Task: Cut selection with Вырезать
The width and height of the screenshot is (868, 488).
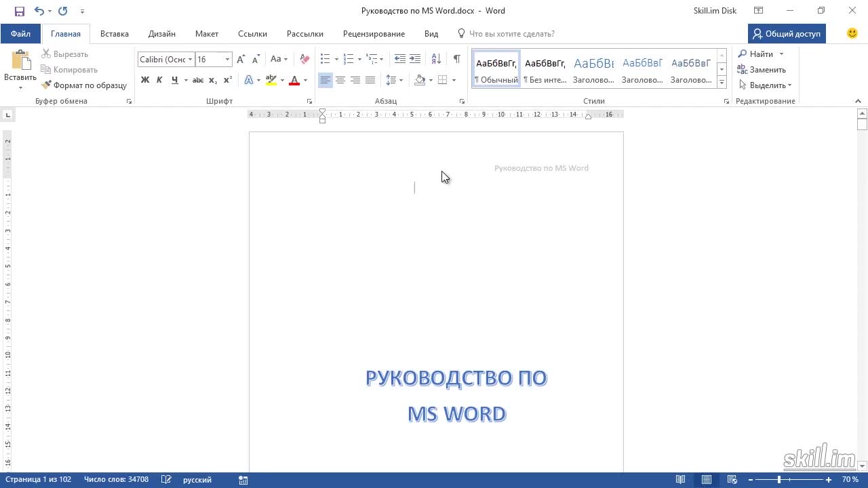Action: 65,54
